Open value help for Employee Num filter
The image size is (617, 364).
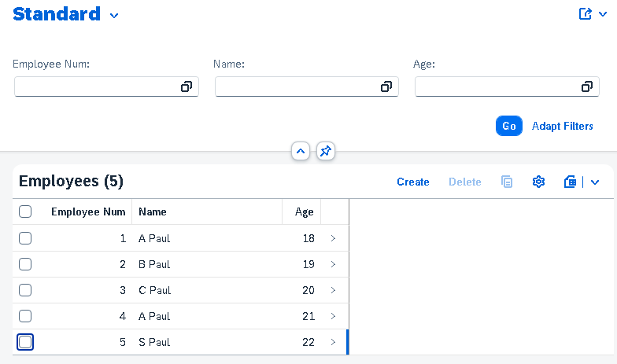(x=186, y=86)
